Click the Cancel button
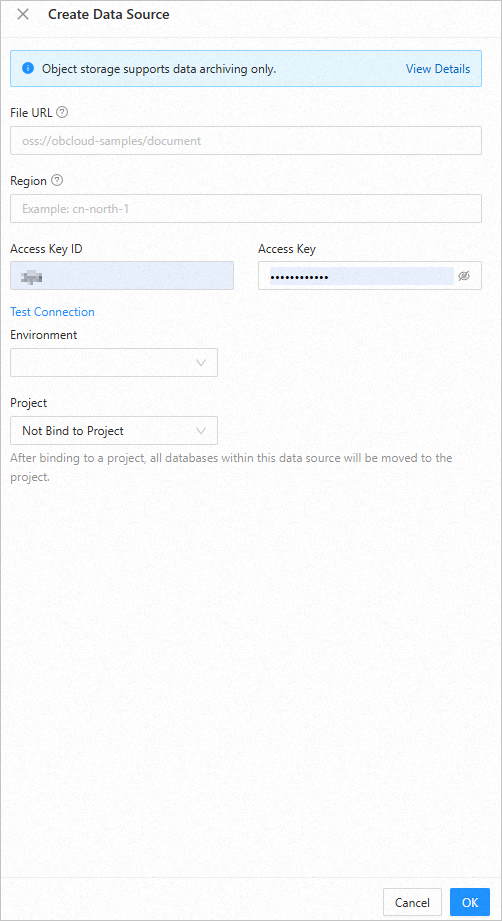Image resolution: width=502 pixels, height=921 pixels. pos(412,903)
